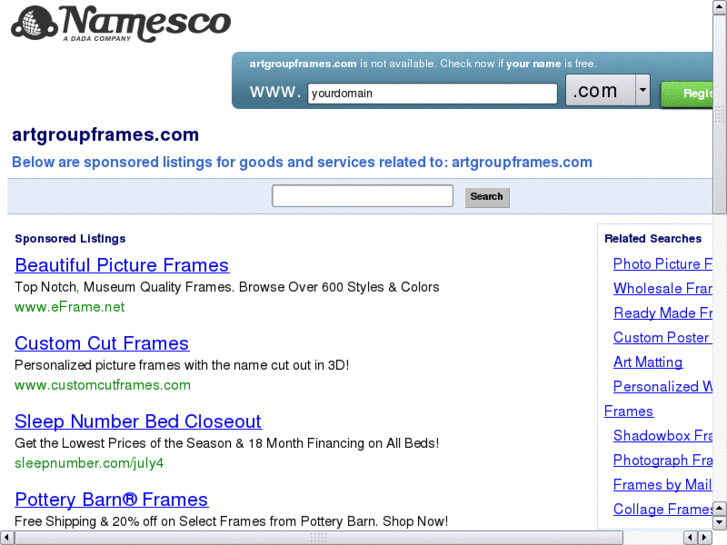Click the sponsored listings search box
Screen dimensions: 727x545
tap(363, 196)
